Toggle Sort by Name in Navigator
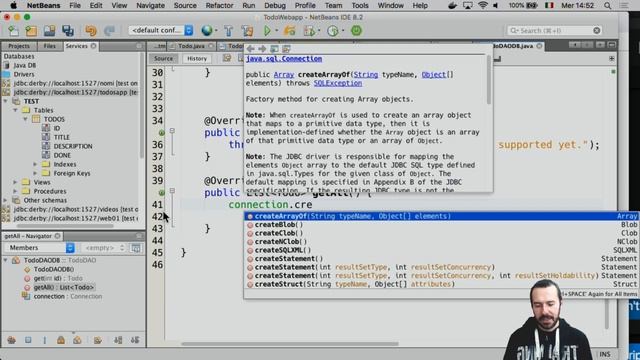The height and width of the screenshot is (360, 640). [x=118, y=340]
